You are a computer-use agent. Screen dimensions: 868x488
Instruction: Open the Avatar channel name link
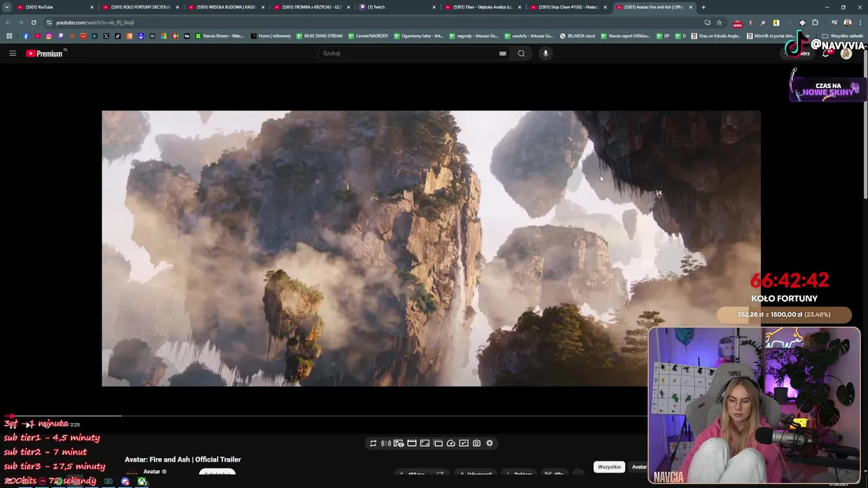152,472
